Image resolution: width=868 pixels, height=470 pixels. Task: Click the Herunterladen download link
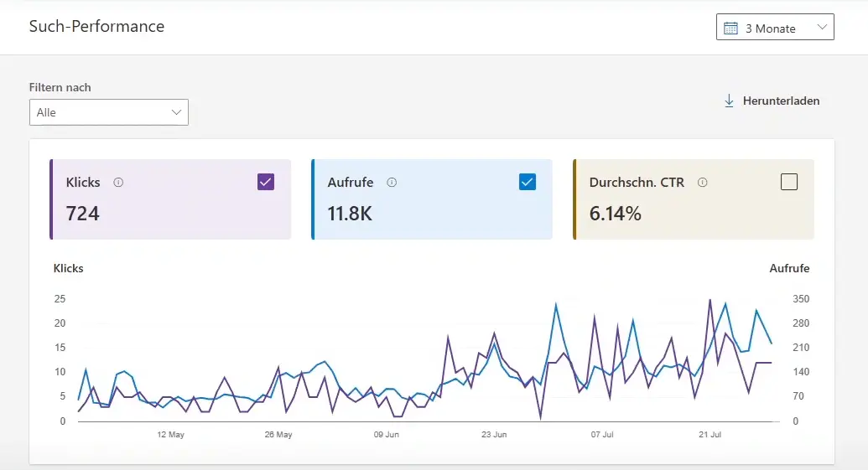click(772, 101)
